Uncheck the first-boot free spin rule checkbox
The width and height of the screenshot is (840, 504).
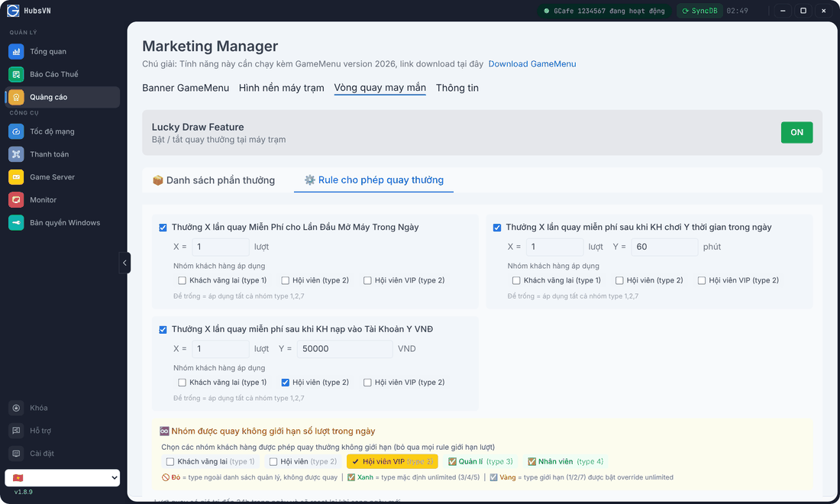[x=163, y=228]
